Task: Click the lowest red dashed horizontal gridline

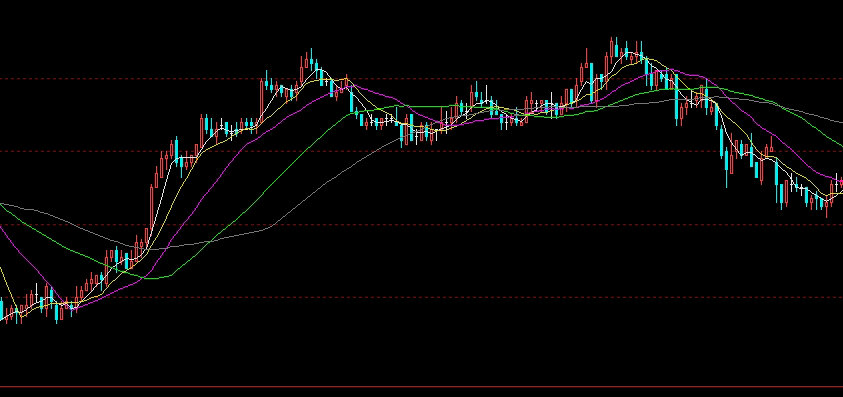Action: (x=422, y=297)
